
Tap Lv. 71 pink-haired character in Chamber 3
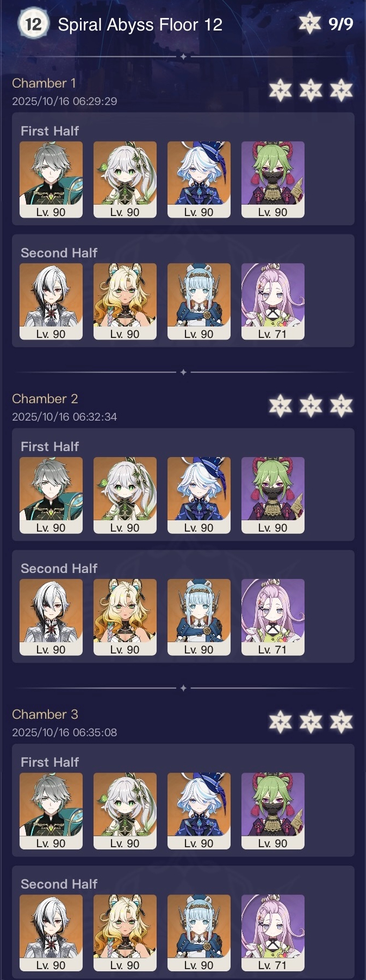pyautogui.click(x=273, y=933)
